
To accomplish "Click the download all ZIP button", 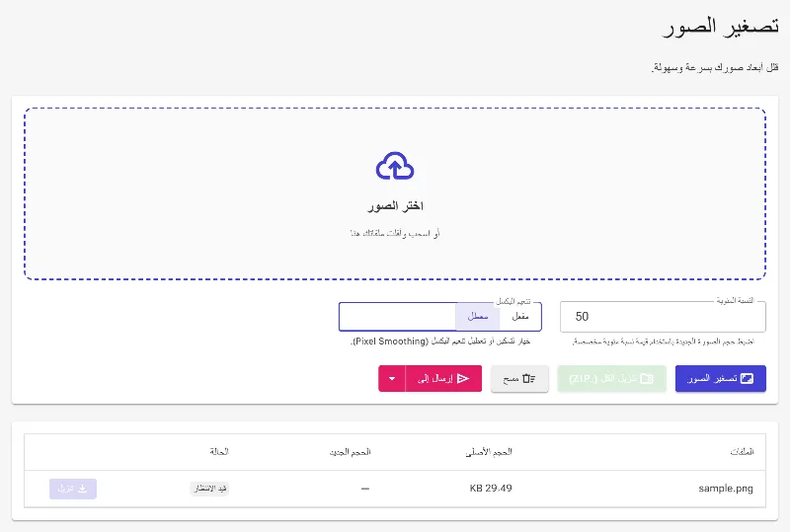I will click(x=611, y=378).
